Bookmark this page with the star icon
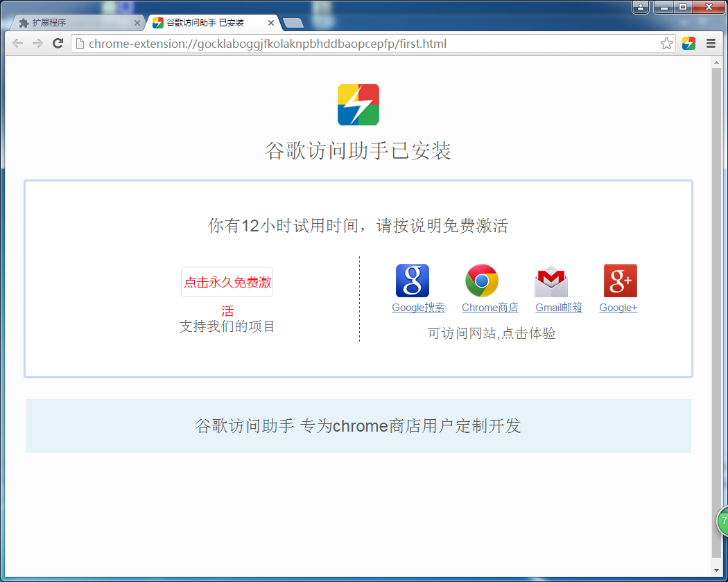Screen dimensions: 728x582 coord(666,44)
